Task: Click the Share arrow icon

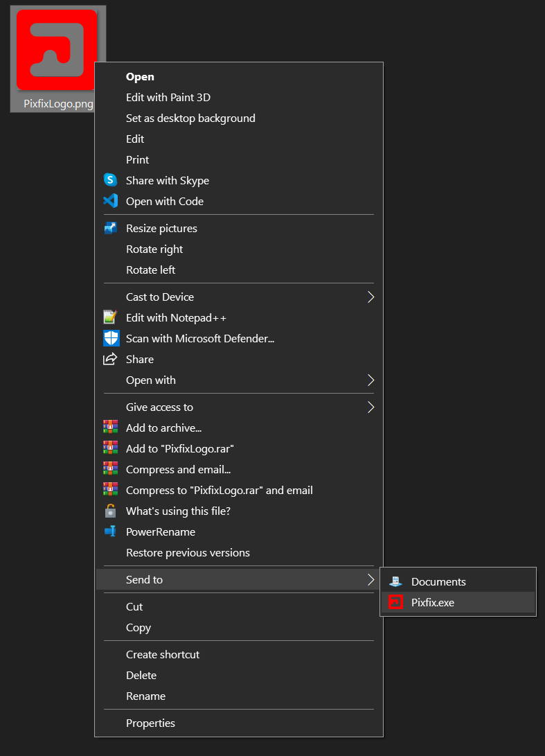Action: pos(110,359)
